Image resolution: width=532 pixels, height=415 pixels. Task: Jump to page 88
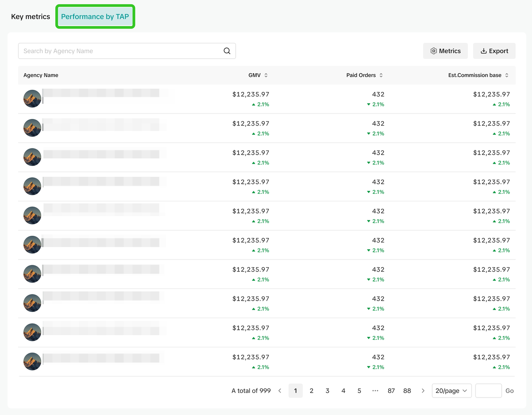tap(407, 391)
